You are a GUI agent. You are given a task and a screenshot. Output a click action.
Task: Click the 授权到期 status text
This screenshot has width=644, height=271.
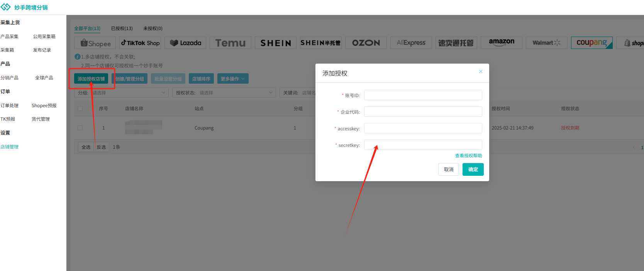tap(570, 128)
